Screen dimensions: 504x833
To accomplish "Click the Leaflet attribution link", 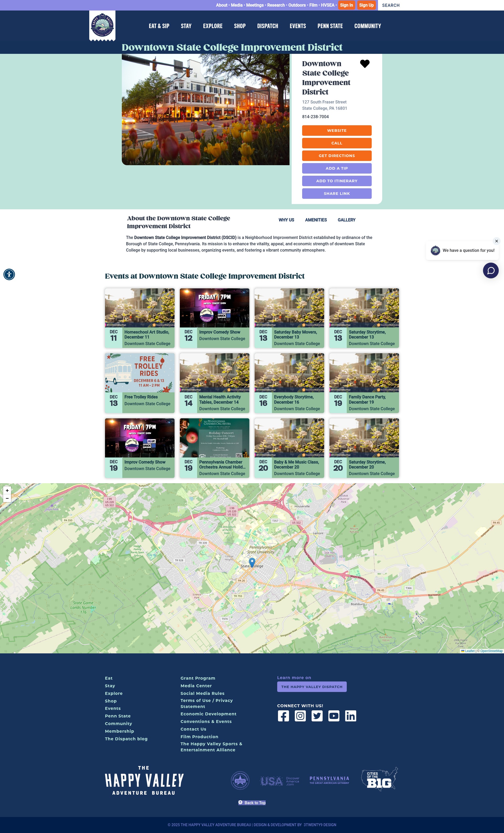I will click(x=470, y=651).
